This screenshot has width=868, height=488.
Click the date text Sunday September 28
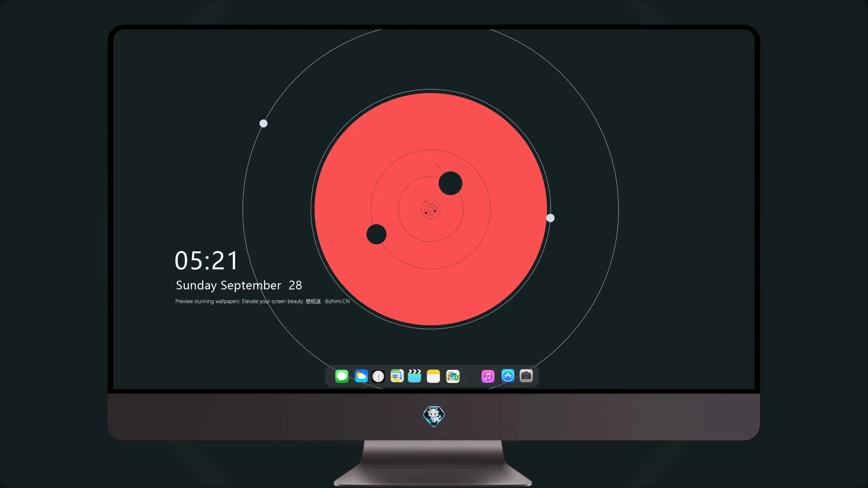point(238,285)
